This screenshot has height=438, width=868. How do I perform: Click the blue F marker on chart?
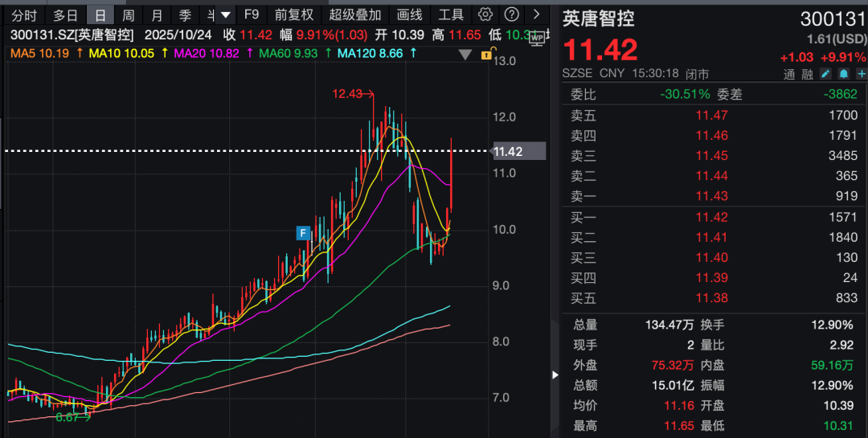(303, 233)
